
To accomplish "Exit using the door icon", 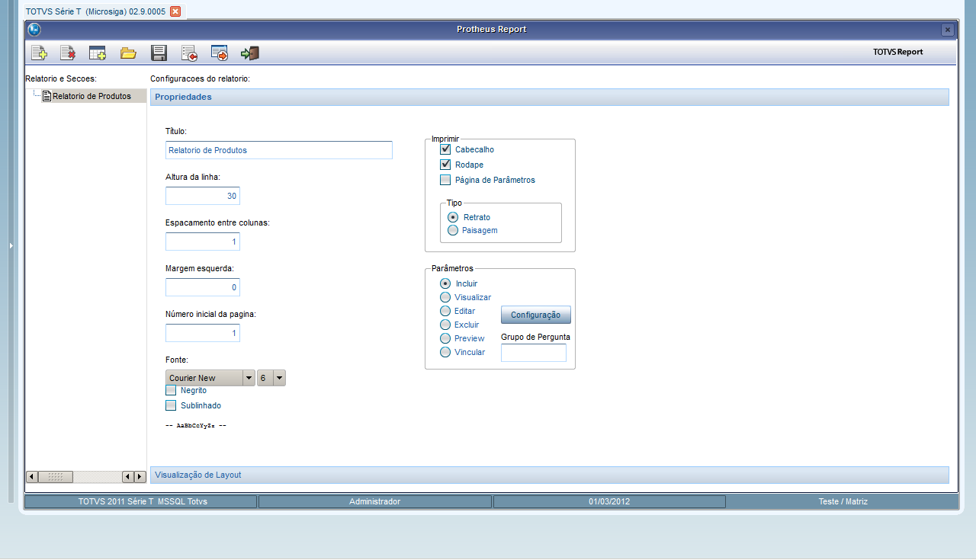I will (250, 53).
